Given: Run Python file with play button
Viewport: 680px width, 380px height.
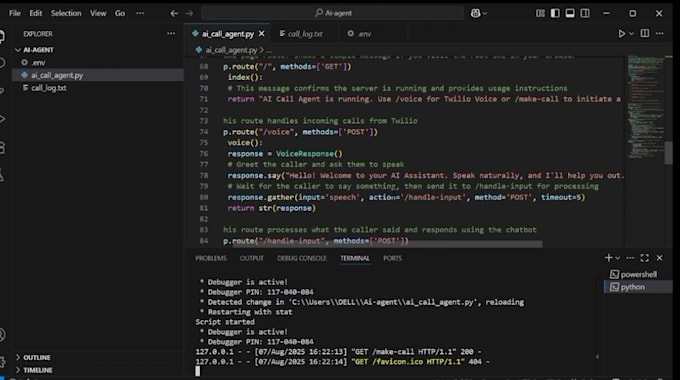Looking at the screenshot, I should [x=621, y=33].
